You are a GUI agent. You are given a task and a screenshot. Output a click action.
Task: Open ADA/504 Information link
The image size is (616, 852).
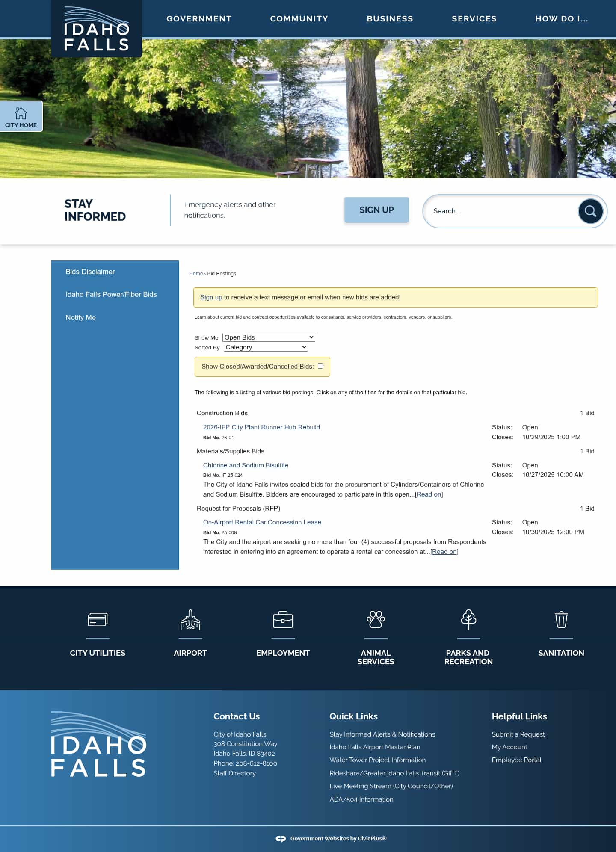tap(361, 799)
